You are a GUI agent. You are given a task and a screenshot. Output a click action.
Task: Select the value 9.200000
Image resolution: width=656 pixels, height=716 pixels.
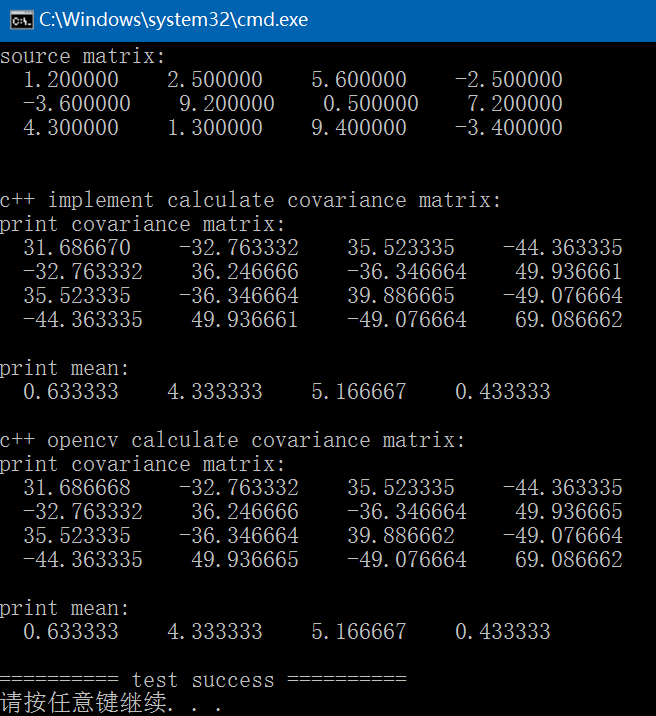(x=226, y=104)
